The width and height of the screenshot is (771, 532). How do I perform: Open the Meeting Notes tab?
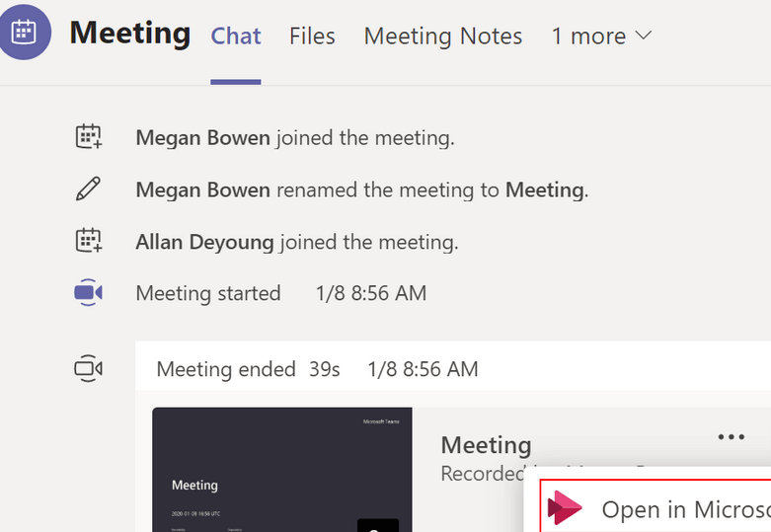point(443,37)
